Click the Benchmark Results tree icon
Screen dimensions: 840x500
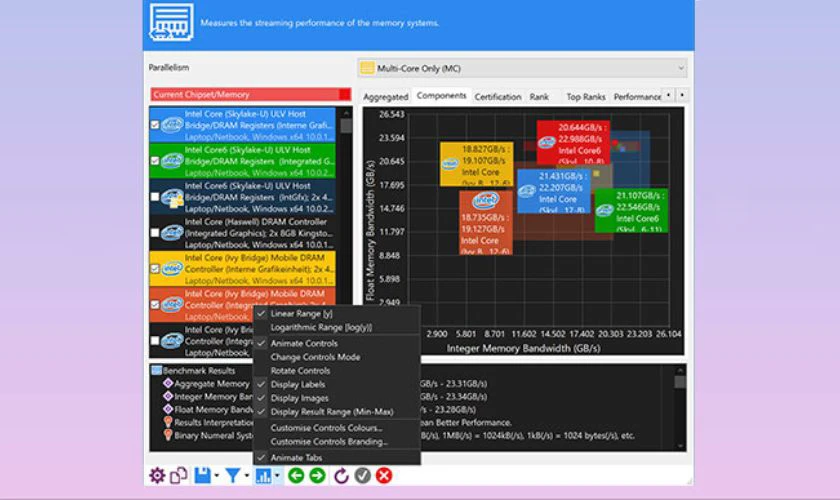156,370
